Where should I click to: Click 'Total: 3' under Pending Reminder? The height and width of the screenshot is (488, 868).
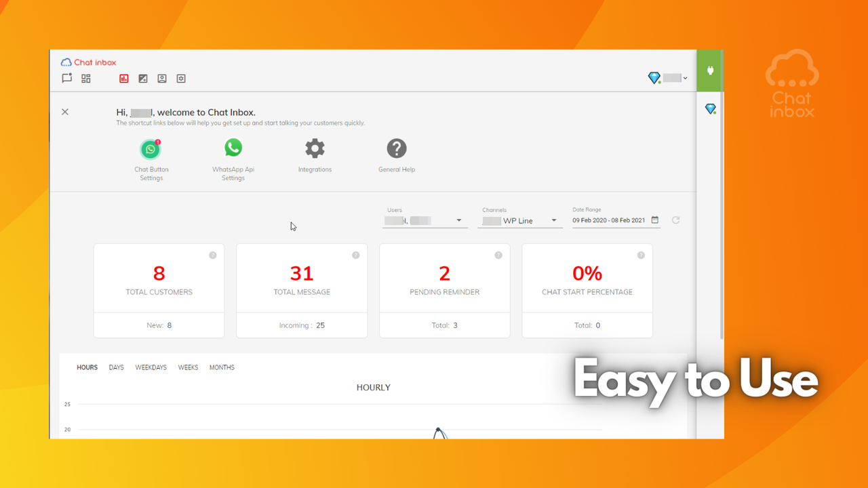pyautogui.click(x=445, y=325)
